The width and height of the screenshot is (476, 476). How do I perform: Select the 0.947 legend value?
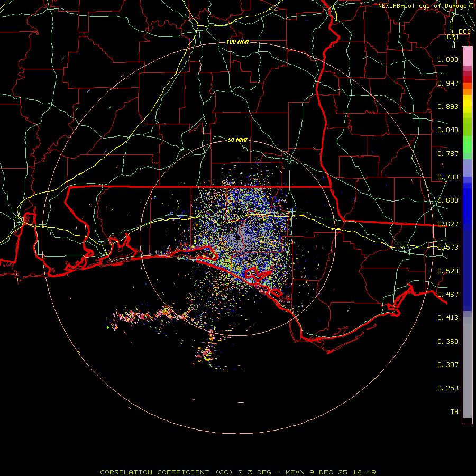[448, 83]
